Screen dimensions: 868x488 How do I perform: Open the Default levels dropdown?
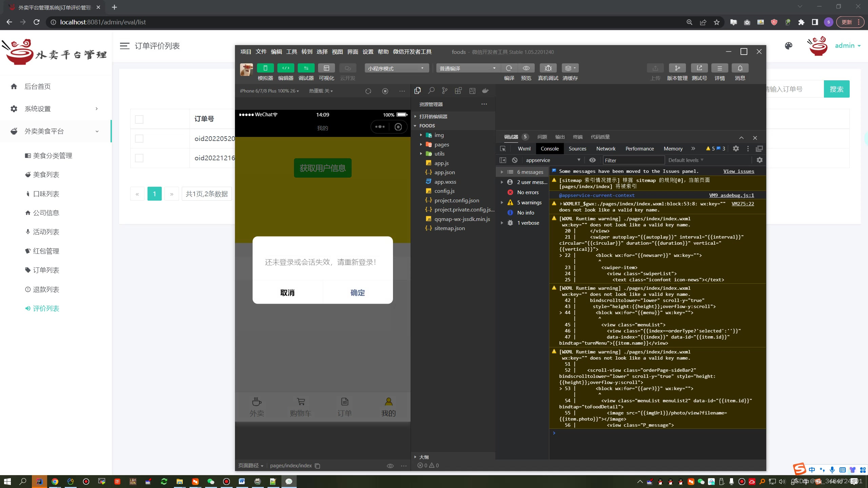pyautogui.click(x=686, y=160)
